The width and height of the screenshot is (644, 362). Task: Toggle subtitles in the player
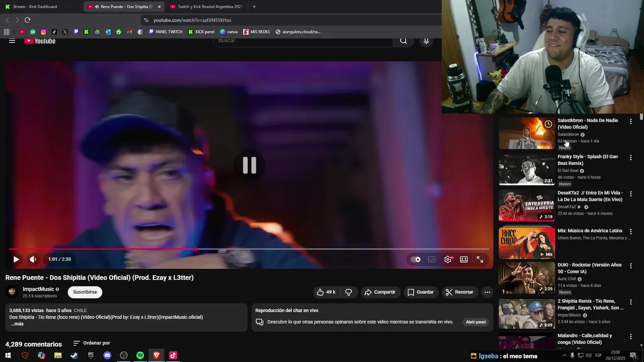[432, 259]
